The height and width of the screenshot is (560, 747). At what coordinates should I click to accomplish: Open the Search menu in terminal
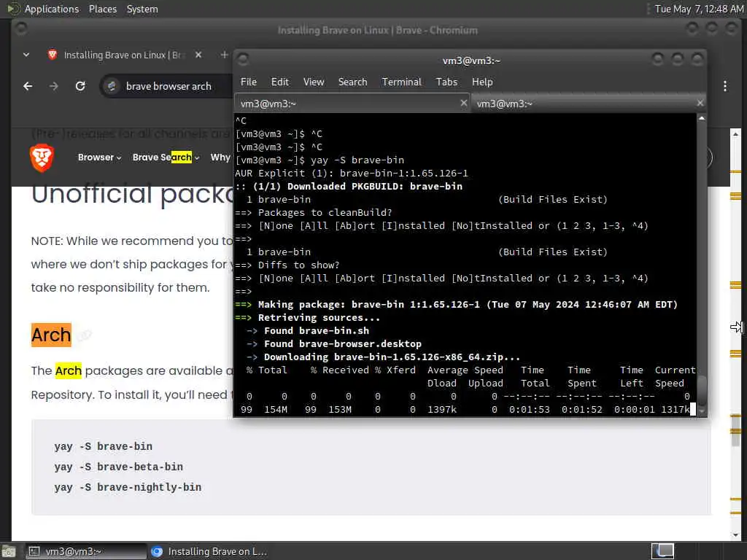tap(352, 82)
